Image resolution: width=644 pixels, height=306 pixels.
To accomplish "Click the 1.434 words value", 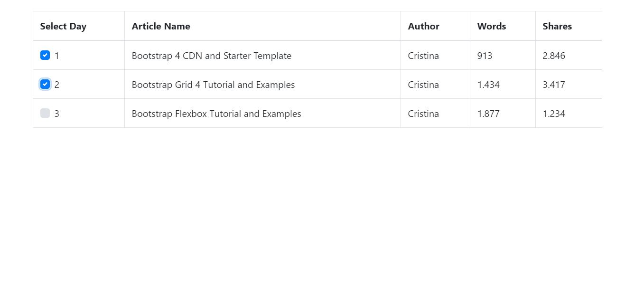I will pos(488,85).
